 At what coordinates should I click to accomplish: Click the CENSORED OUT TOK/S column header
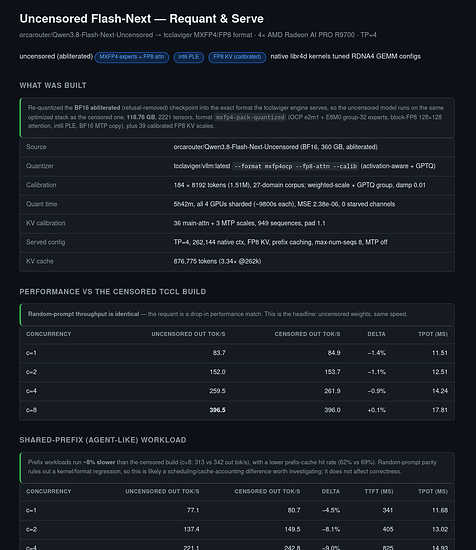[x=307, y=334]
